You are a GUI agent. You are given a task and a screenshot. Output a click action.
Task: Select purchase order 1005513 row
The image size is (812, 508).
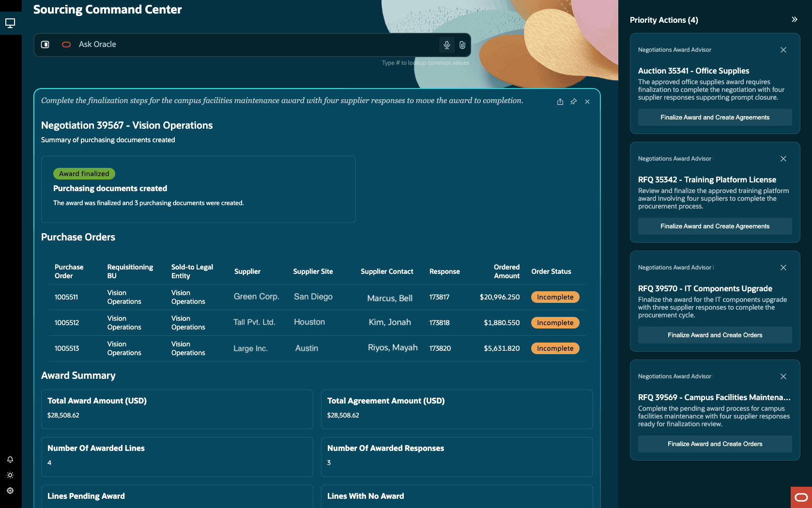click(317, 348)
